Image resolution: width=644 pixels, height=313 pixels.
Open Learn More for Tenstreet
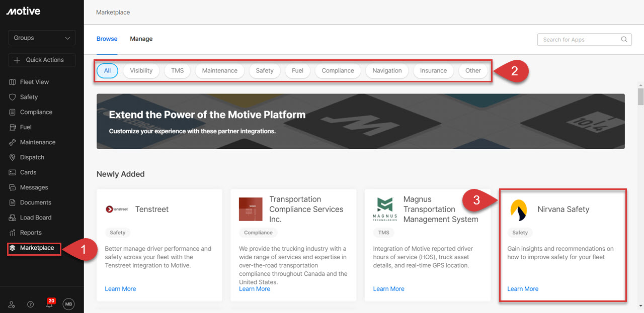(120, 289)
